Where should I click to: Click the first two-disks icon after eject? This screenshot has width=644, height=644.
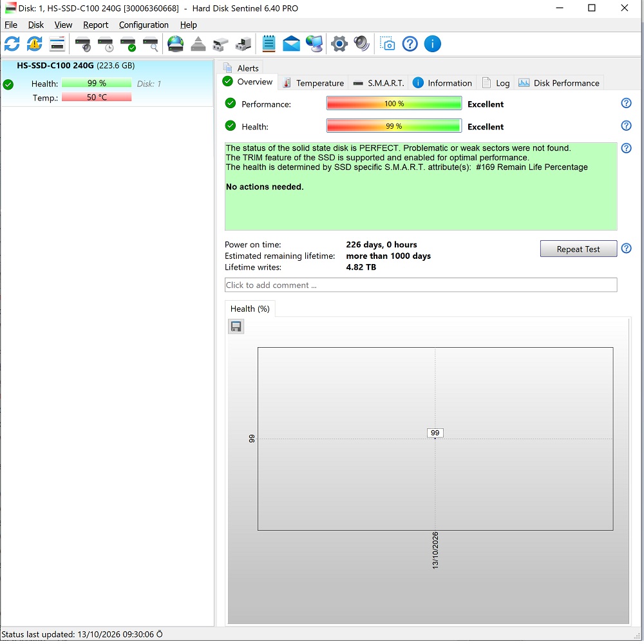(x=220, y=44)
